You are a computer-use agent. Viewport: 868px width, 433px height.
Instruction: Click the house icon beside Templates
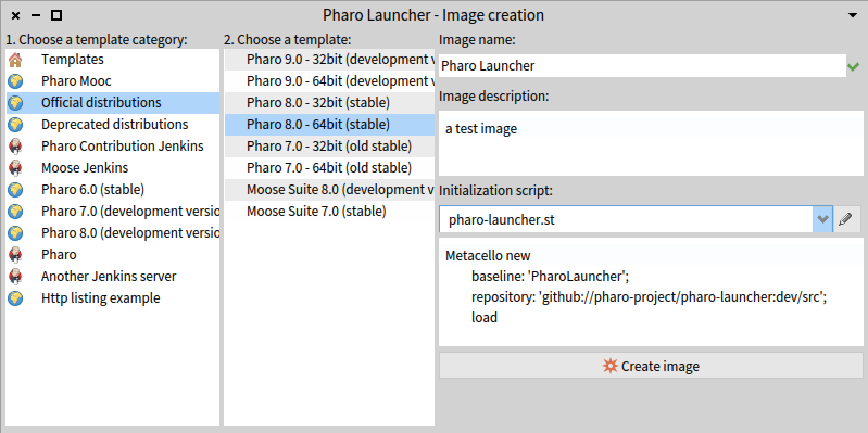point(15,60)
